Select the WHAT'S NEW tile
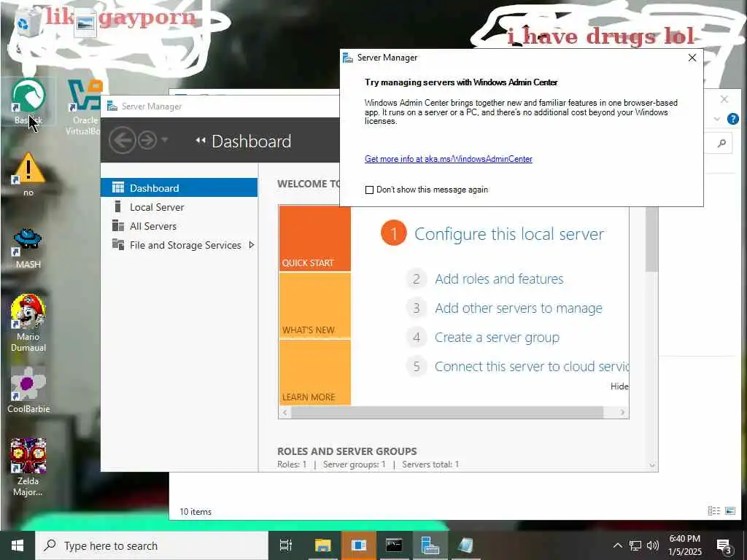Screen dimensions: 747x560 pyautogui.click(x=315, y=306)
